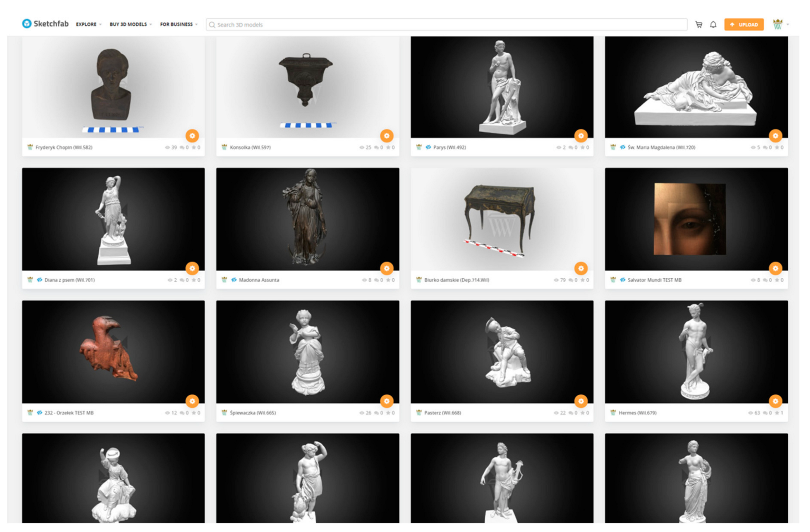Click settings gear on Biurko damskie model

pos(581,268)
